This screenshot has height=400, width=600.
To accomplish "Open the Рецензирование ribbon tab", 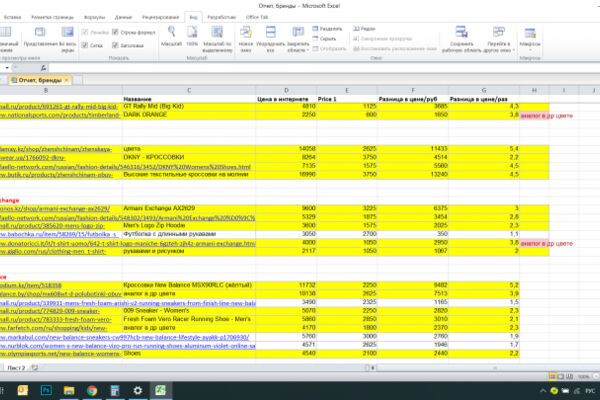I will 160,17.
